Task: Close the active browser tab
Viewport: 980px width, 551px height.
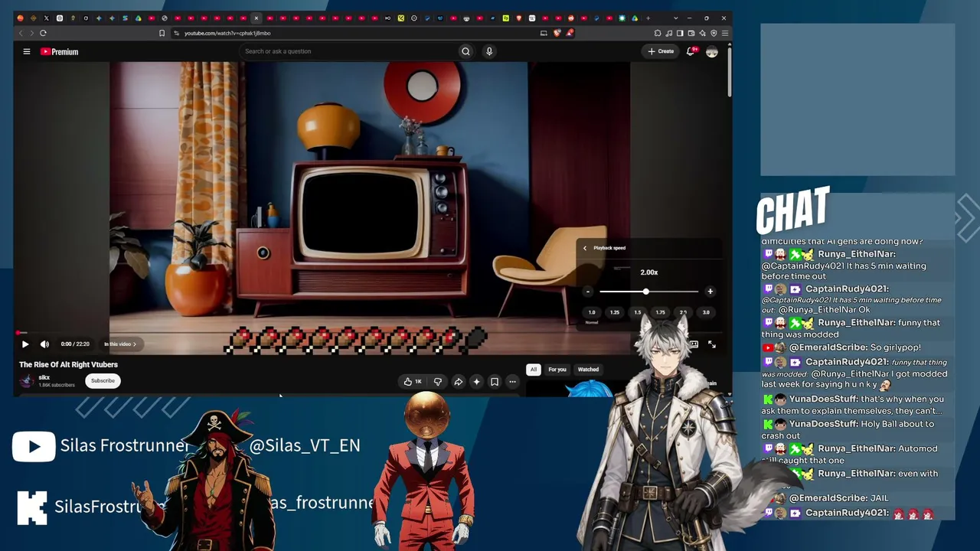Action: pyautogui.click(x=256, y=18)
